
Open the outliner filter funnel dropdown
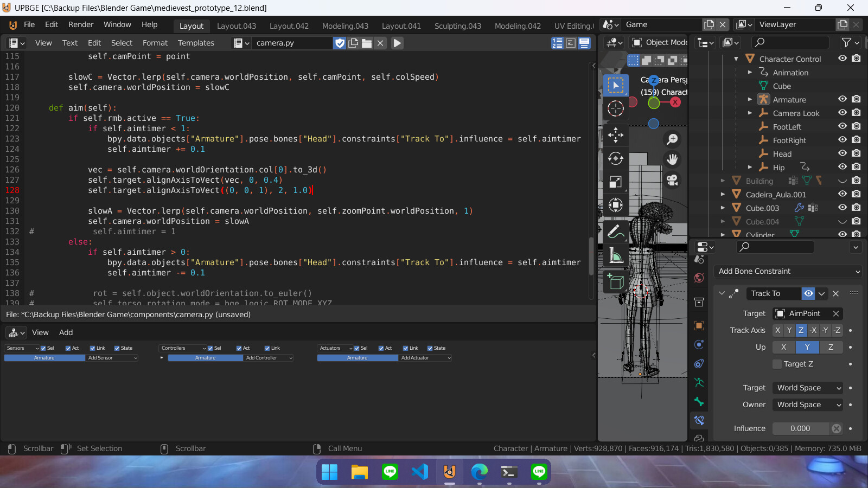850,42
